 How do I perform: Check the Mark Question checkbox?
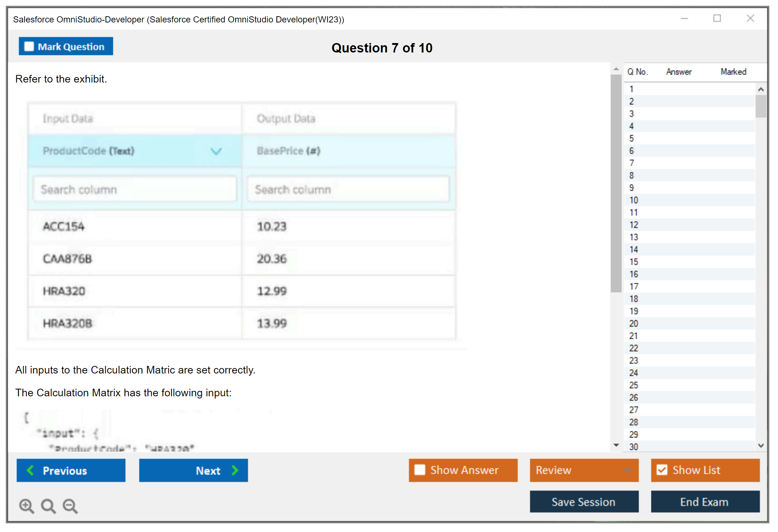29,46
